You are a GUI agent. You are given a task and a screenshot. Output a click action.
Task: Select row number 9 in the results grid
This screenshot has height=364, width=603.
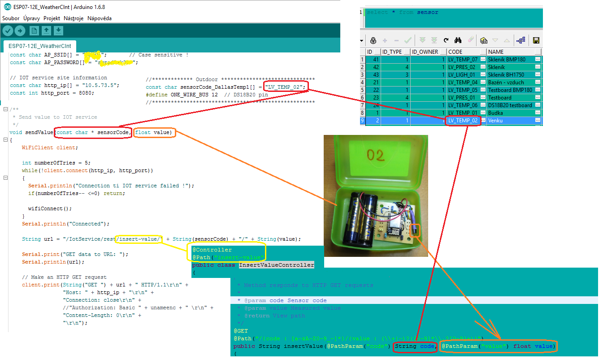(x=362, y=120)
